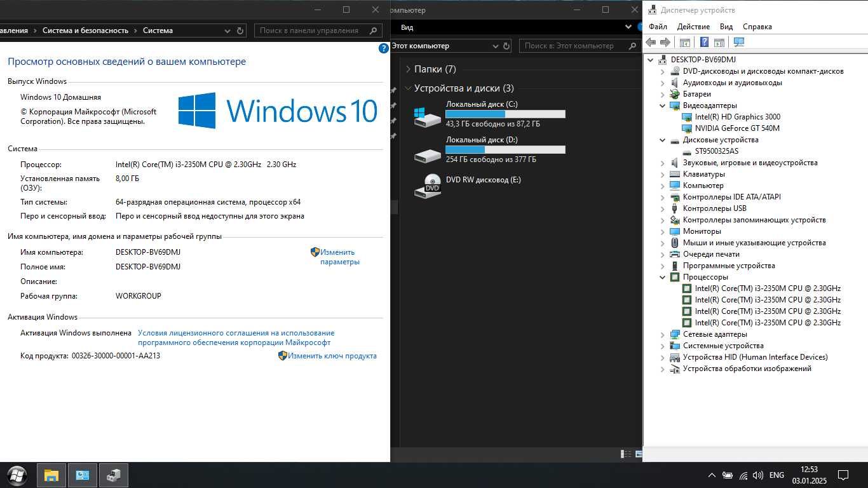Select the DVD RW drive (E:) icon
Screen dimensions: 868x488
click(x=427, y=185)
